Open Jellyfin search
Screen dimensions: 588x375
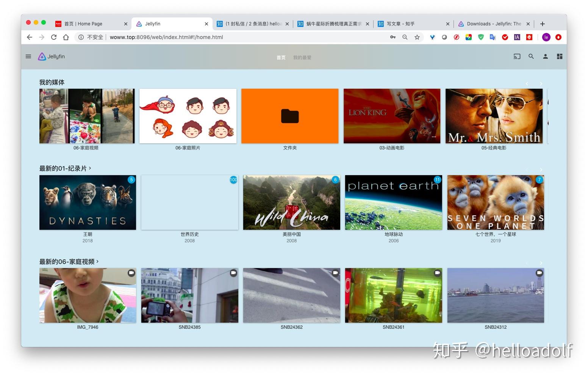tap(531, 56)
